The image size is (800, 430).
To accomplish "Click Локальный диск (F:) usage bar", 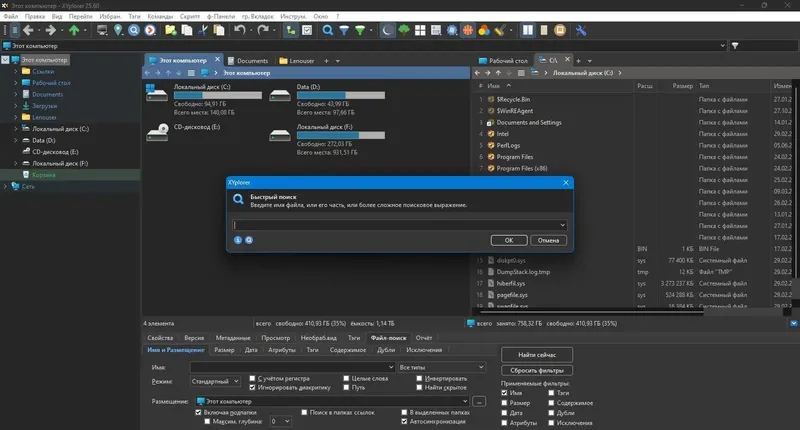I will [x=341, y=135].
